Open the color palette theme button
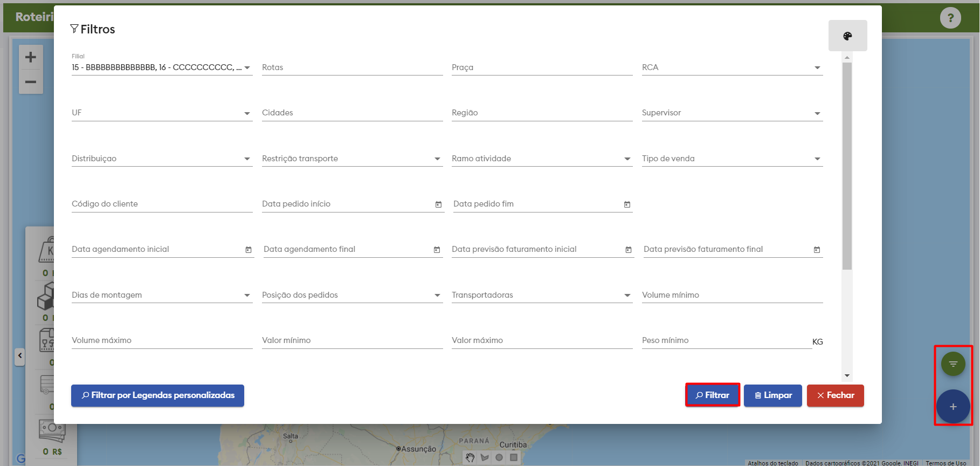Image resolution: width=980 pixels, height=466 pixels. click(847, 36)
